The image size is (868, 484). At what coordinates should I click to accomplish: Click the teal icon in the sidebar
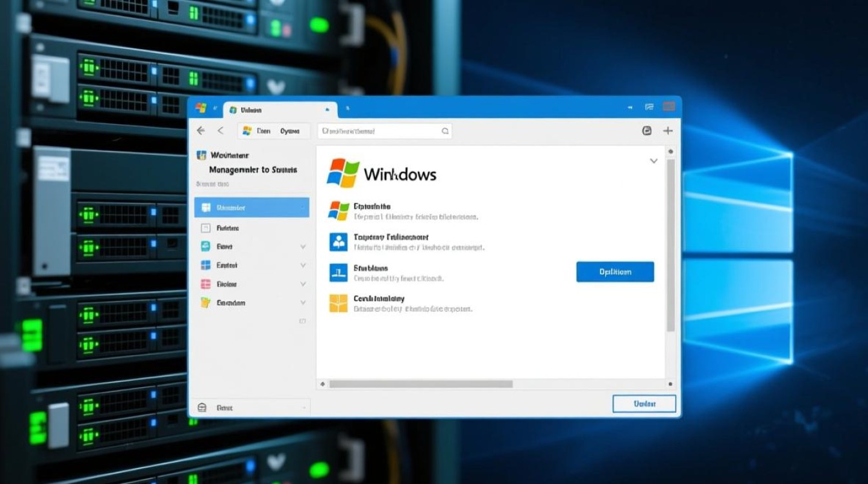[x=206, y=247]
